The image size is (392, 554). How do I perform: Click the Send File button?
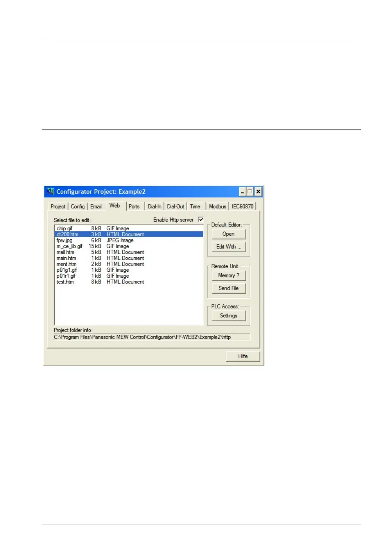click(229, 288)
